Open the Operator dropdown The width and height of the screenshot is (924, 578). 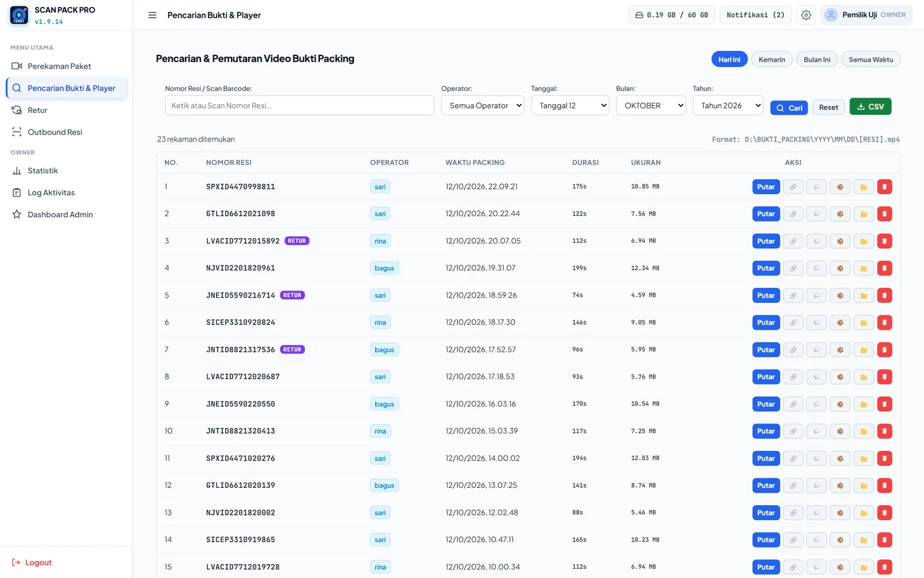[x=483, y=105]
